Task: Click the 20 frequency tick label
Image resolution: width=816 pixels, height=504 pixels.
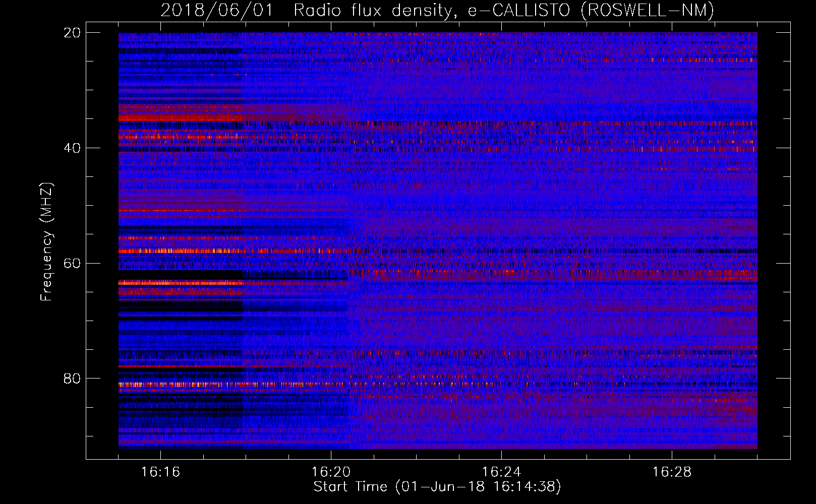Action: pos(72,33)
